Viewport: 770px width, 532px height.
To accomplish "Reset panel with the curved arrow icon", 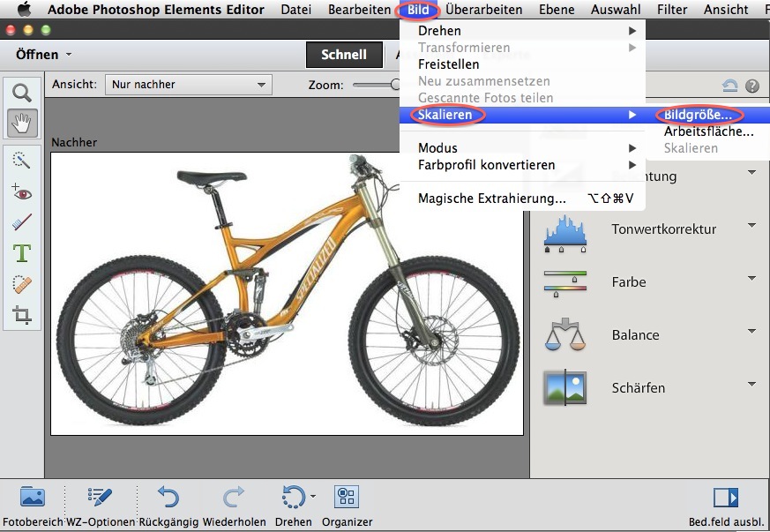I will tap(729, 86).
